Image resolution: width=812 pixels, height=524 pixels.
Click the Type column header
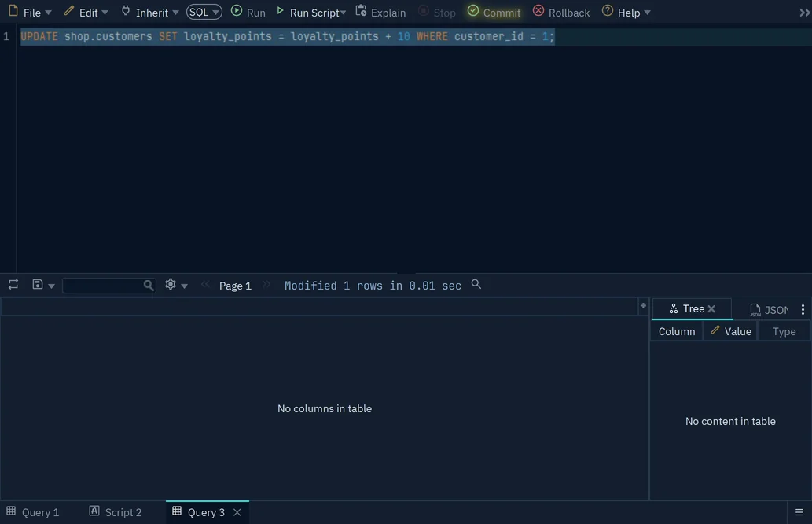[x=784, y=331]
